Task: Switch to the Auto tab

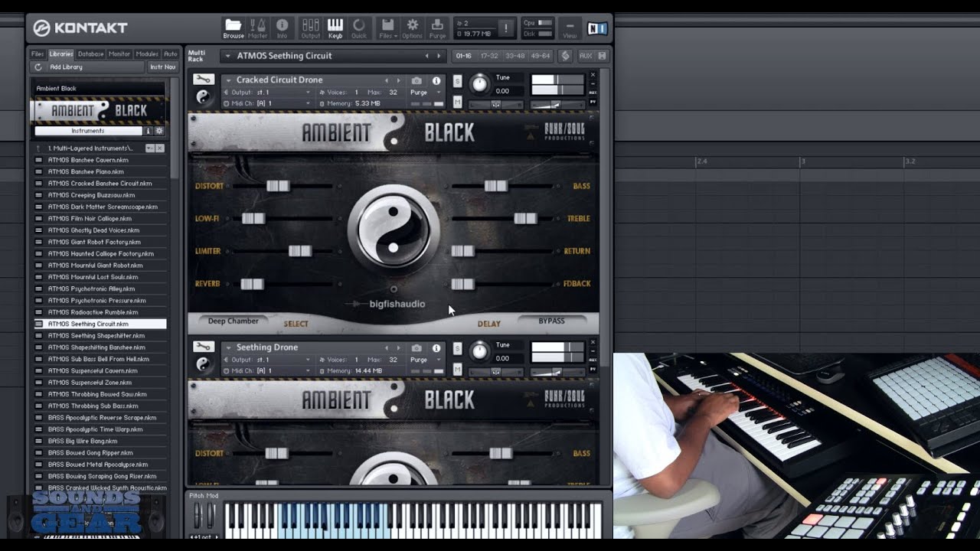Action: pyautogui.click(x=171, y=54)
